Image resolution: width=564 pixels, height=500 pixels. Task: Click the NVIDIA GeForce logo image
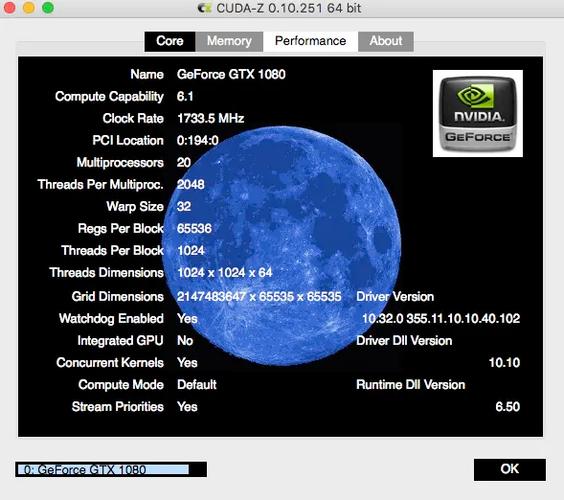click(x=478, y=113)
